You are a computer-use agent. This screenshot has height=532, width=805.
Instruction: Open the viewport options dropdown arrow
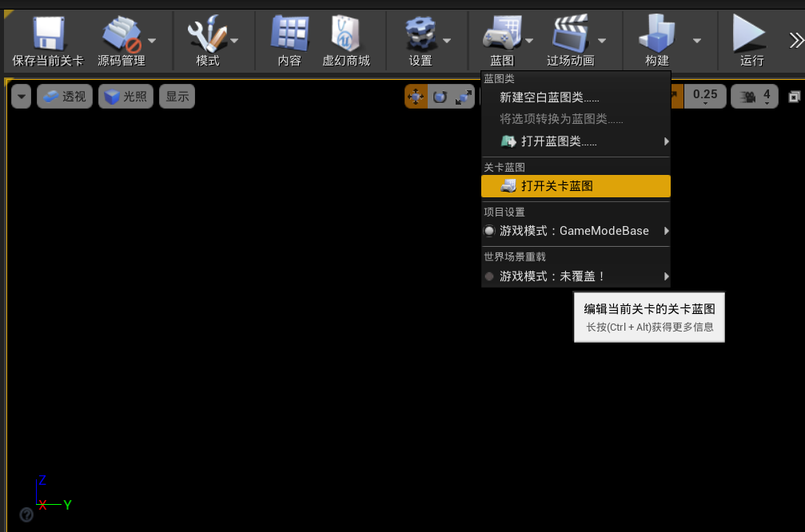[x=21, y=97]
